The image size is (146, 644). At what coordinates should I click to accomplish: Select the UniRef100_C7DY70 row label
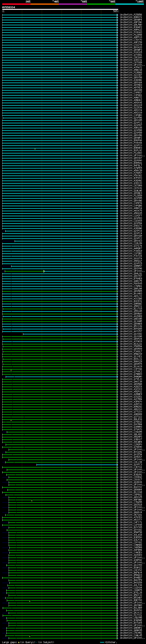pos(131,40)
